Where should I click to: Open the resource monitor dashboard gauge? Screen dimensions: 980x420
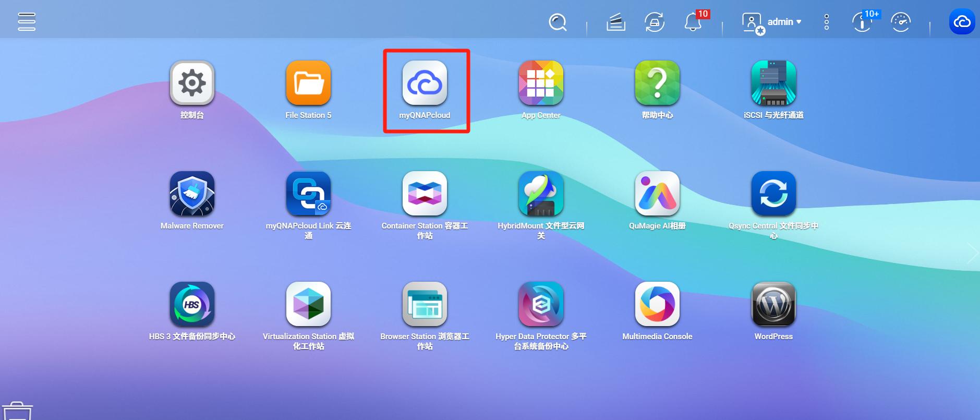click(901, 22)
